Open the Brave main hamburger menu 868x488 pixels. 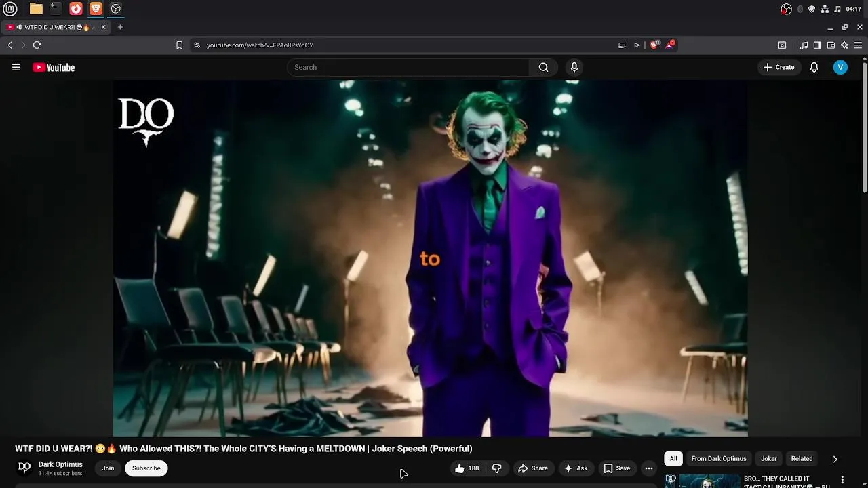pos(860,45)
